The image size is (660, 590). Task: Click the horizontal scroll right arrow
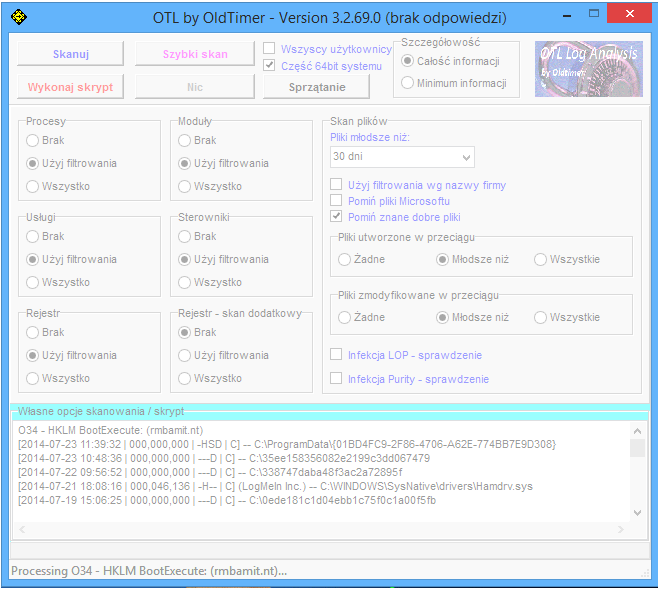tap(621, 529)
